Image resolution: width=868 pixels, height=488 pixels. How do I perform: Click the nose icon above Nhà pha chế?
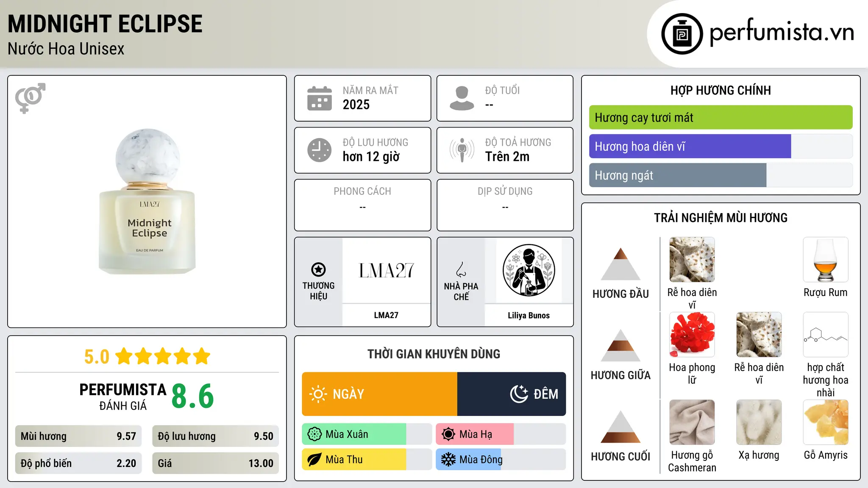click(x=461, y=269)
